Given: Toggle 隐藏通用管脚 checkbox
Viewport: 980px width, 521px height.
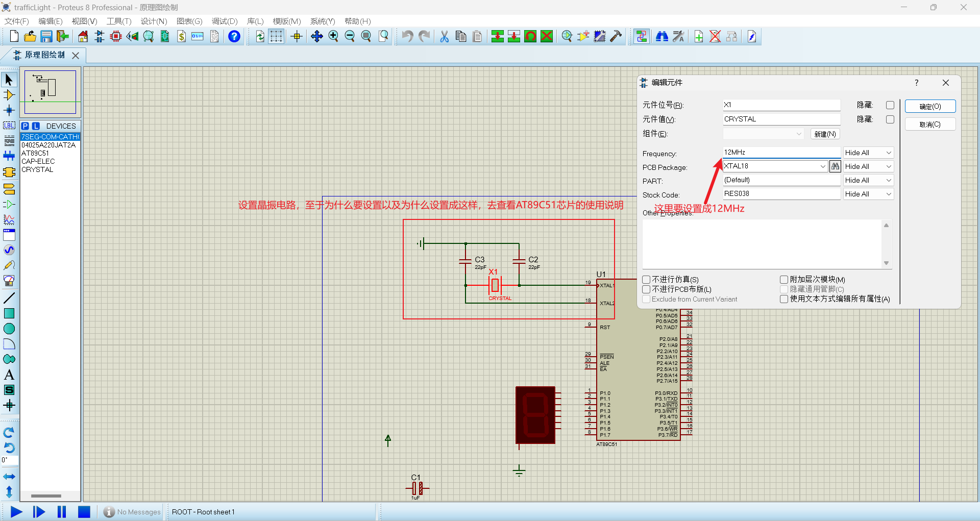Looking at the screenshot, I should (784, 289).
